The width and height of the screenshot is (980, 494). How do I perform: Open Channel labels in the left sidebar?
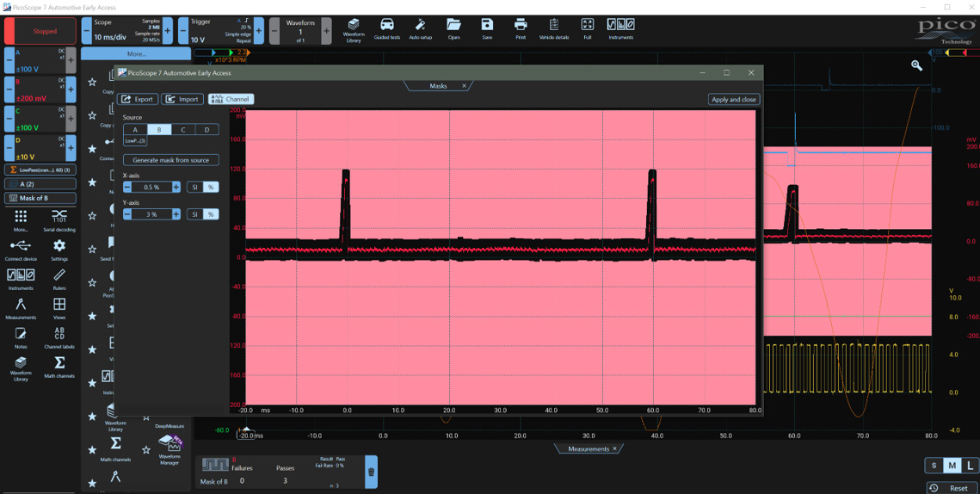[x=59, y=337]
